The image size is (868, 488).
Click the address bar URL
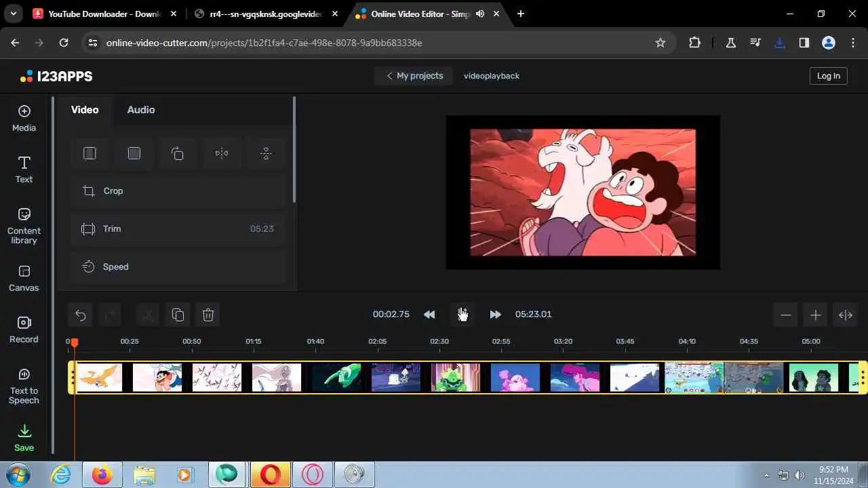pyautogui.click(x=264, y=43)
